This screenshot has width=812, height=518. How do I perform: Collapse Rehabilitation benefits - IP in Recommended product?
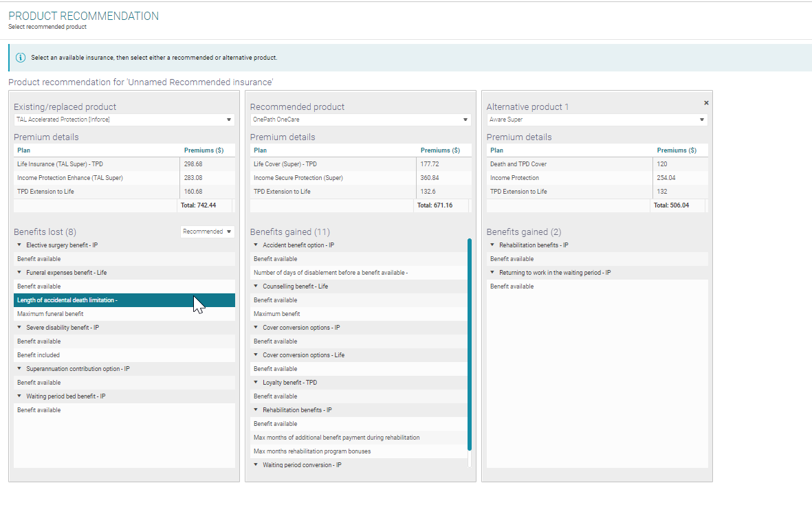tap(256, 409)
